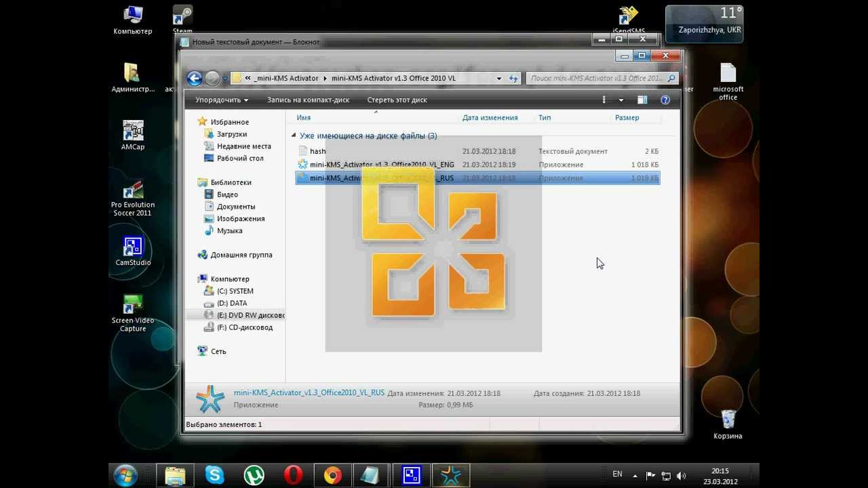Screen dimensions: 868x488
Task: Launch the CamStudio desktop shortcut
Action: pos(133,251)
